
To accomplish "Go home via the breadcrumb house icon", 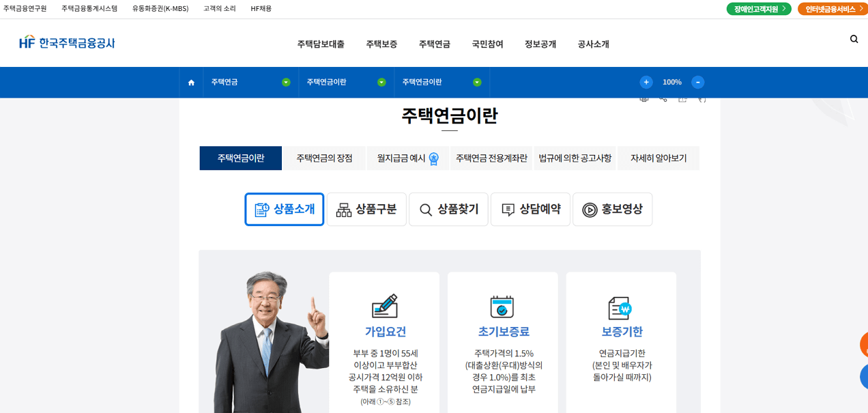I will click(191, 82).
